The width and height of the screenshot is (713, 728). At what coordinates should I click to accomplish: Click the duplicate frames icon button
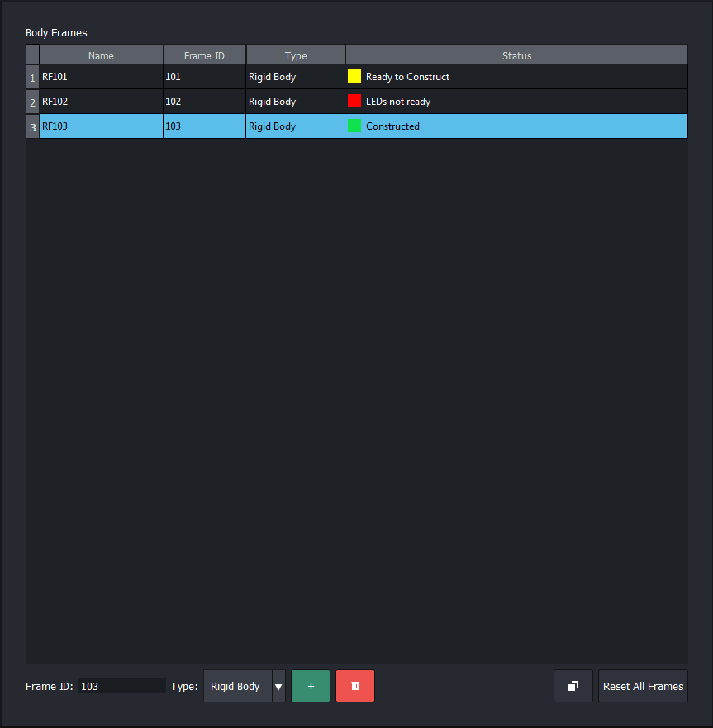(573, 686)
